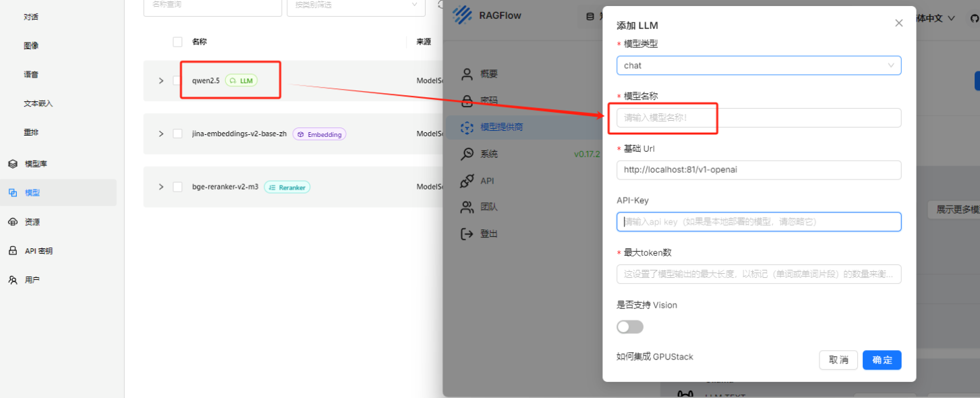Expand the bge-reranker-v2-m3 row
Image resolution: width=980 pixels, height=398 pixels.
click(161, 187)
